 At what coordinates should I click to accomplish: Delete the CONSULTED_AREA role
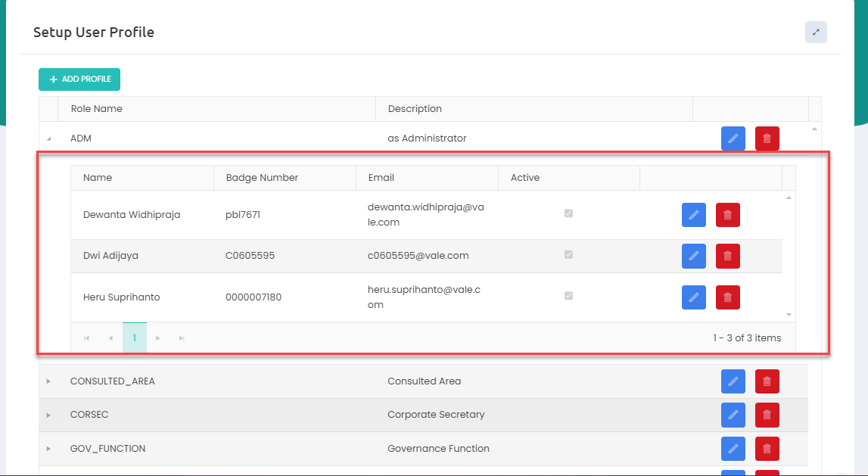pos(767,381)
